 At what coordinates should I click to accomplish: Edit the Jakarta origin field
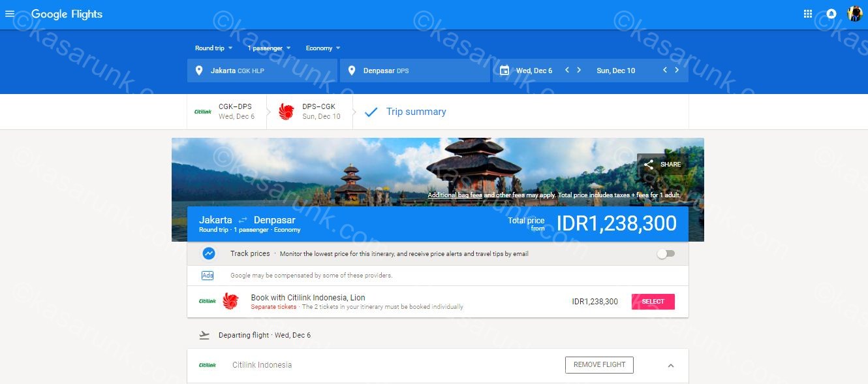pyautogui.click(x=262, y=71)
